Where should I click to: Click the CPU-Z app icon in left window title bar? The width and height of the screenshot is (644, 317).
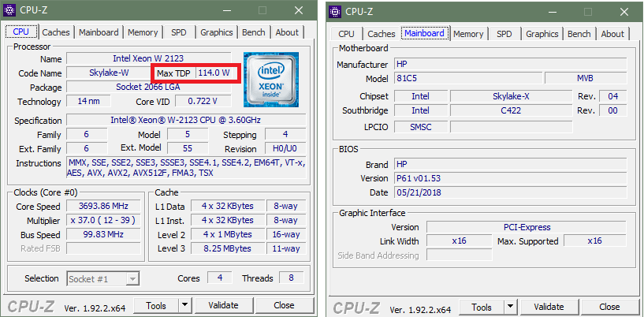(10, 10)
